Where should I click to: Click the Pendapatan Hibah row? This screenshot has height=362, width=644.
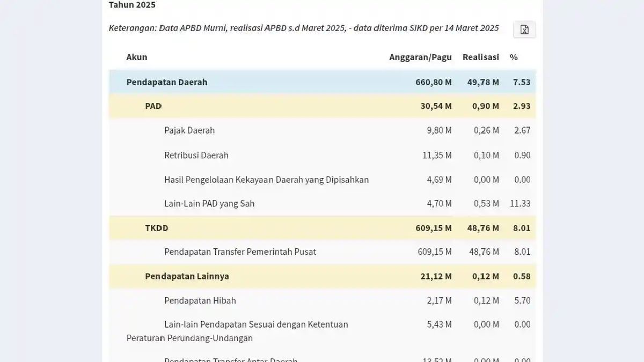[322, 300]
